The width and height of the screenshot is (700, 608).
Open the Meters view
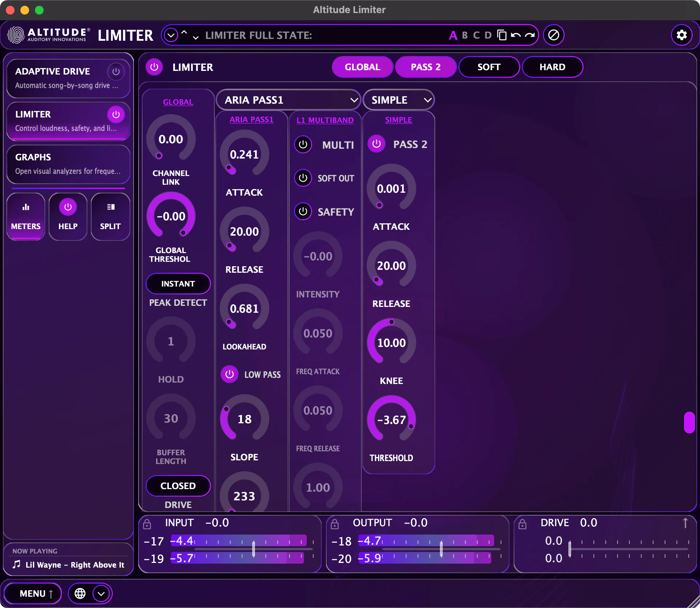pyautogui.click(x=26, y=217)
